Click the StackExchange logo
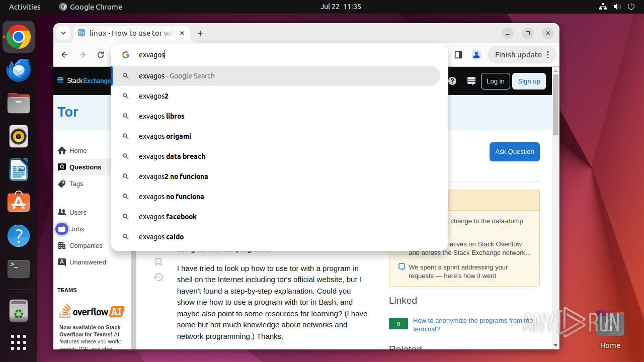 point(84,80)
